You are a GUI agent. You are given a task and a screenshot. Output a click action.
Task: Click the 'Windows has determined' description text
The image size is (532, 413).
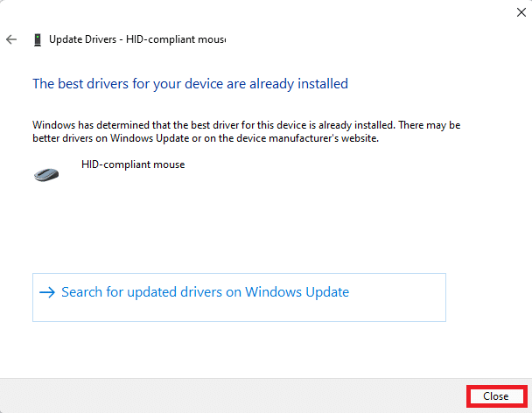pyautogui.click(x=247, y=131)
